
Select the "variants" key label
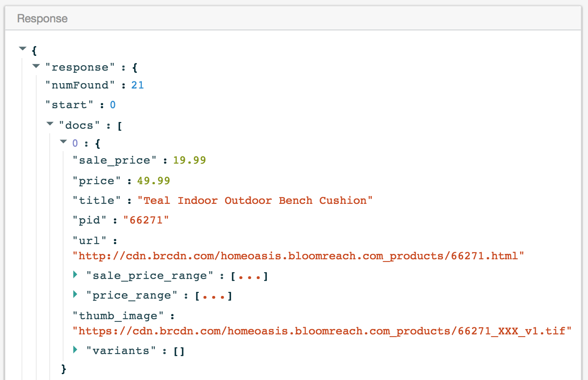click(121, 351)
